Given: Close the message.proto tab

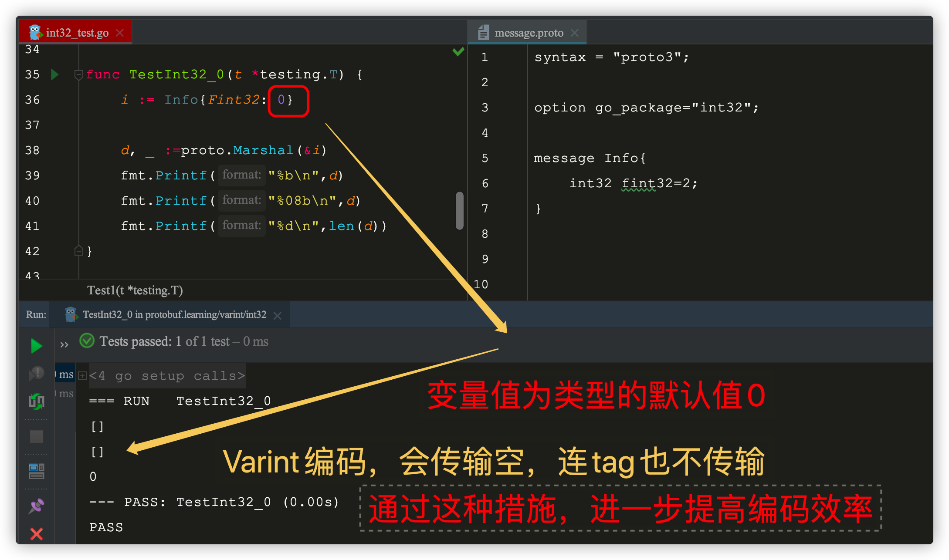Looking at the screenshot, I should 575,33.
